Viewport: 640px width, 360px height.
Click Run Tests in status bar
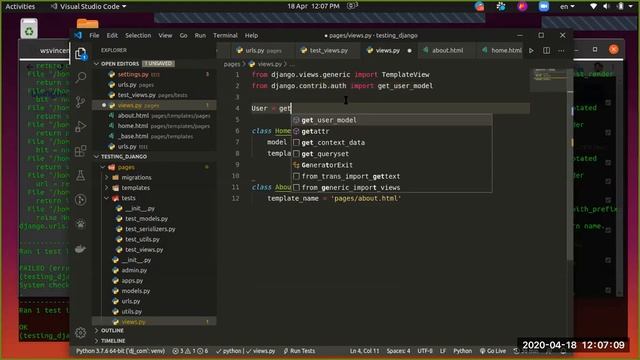tap(299, 351)
